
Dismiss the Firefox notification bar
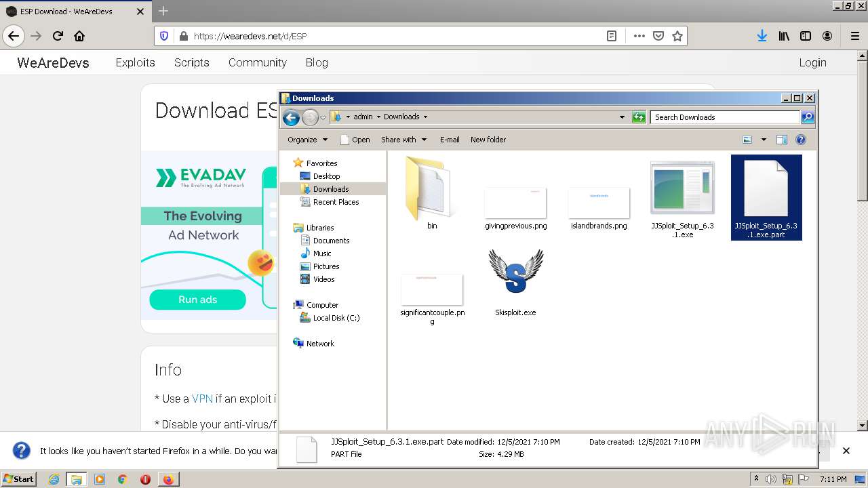[846, 451]
